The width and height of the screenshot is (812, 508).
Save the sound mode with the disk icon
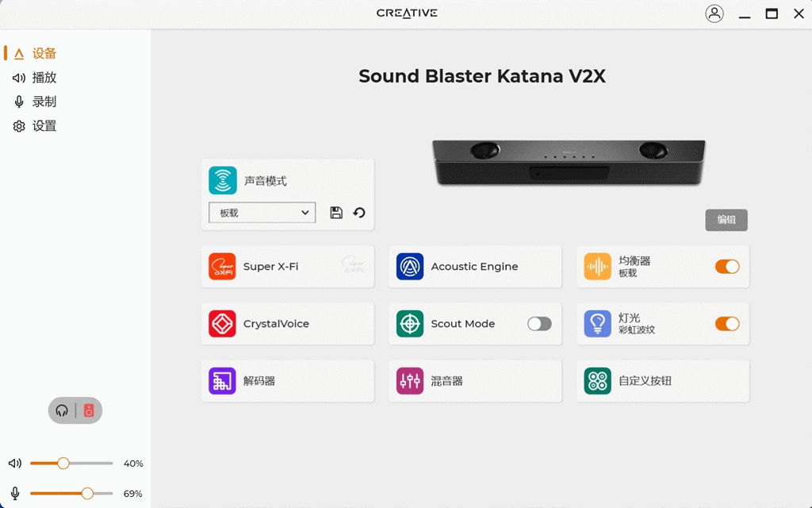(x=336, y=213)
